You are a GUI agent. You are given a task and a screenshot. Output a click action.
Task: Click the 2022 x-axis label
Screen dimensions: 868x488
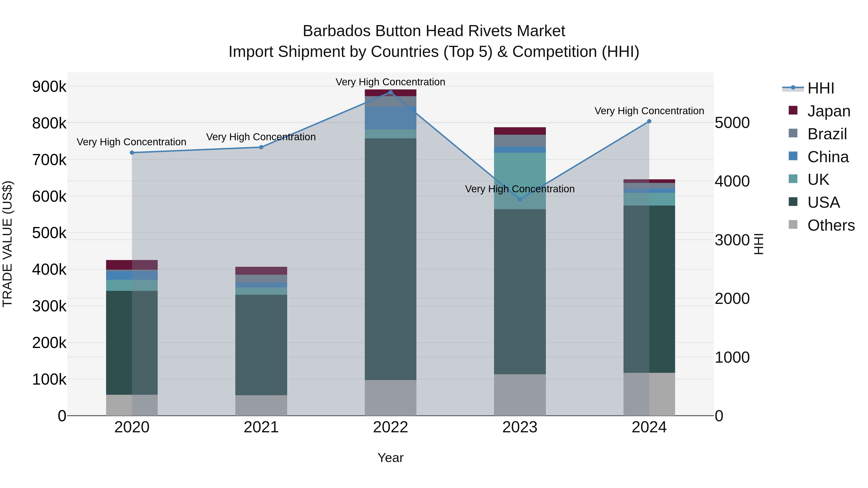point(391,427)
